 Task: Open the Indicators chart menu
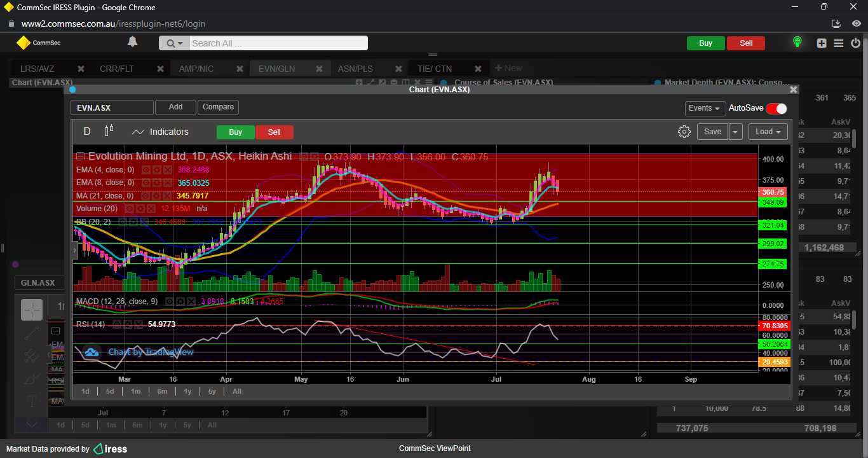pyautogui.click(x=160, y=132)
